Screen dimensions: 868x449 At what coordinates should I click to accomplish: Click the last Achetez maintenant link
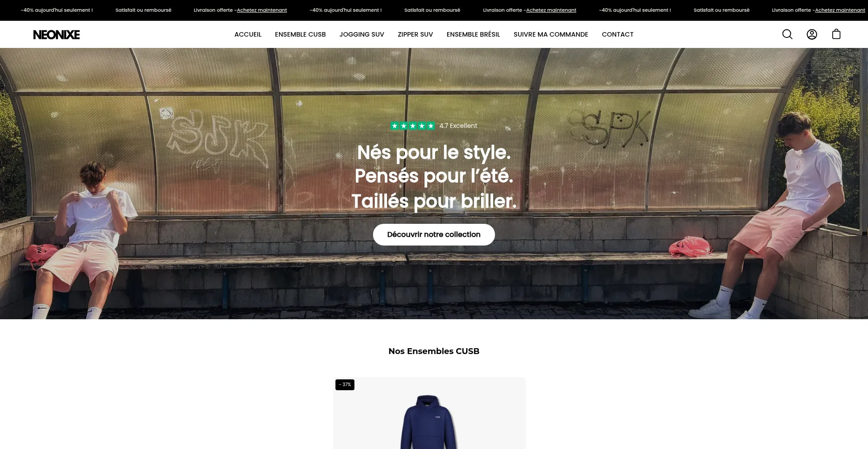tap(840, 10)
